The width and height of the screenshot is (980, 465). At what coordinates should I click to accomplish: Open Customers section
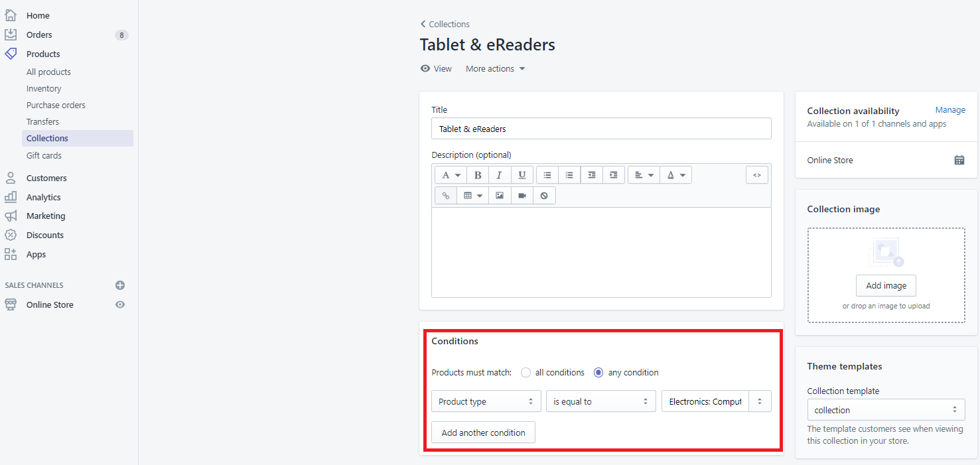(46, 178)
